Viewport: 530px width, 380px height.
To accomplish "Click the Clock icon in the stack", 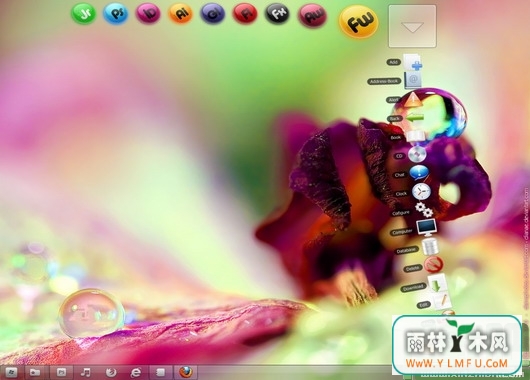I will 421,192.
